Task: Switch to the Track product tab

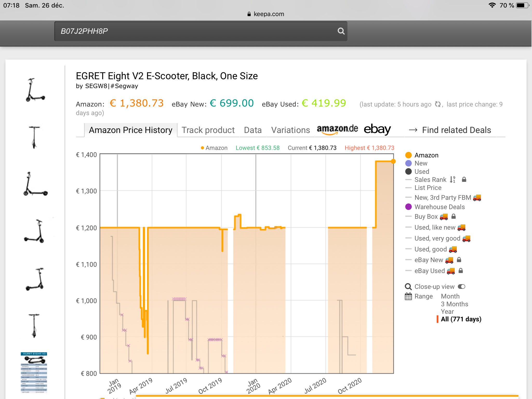Action: pos(208,130)
